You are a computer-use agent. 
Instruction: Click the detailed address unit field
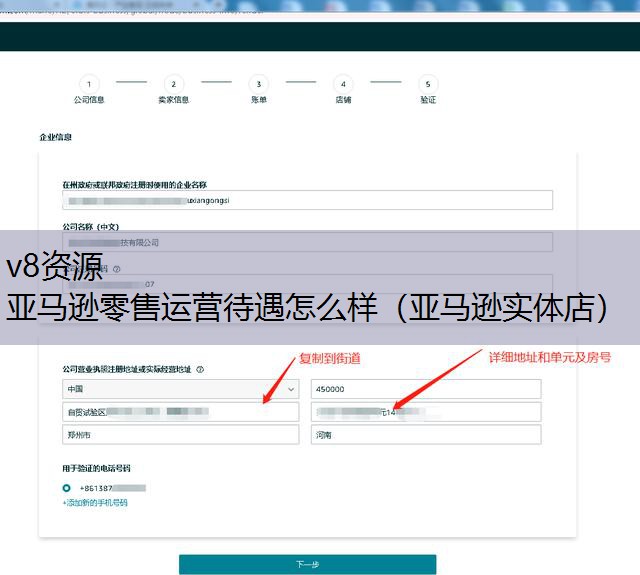(426, 412)
